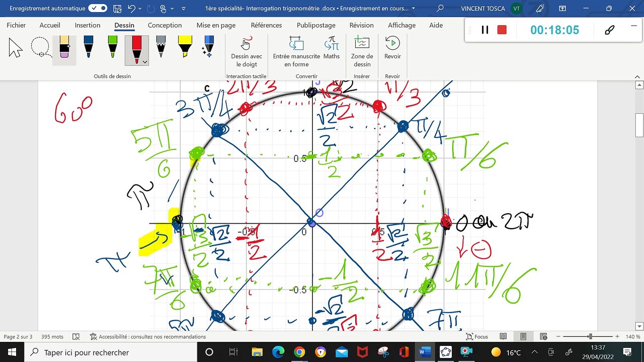
Task: Undo the last action
Action: tap(131, 9)
